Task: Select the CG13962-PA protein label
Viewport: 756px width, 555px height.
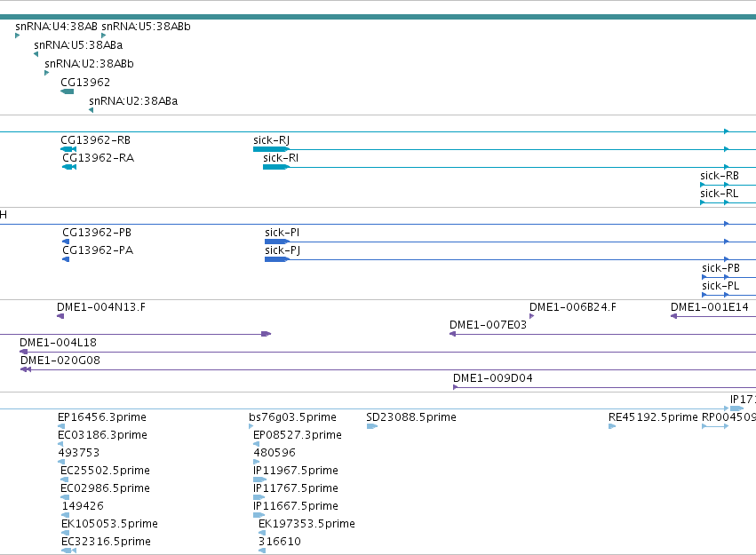Action: (98, 250)
